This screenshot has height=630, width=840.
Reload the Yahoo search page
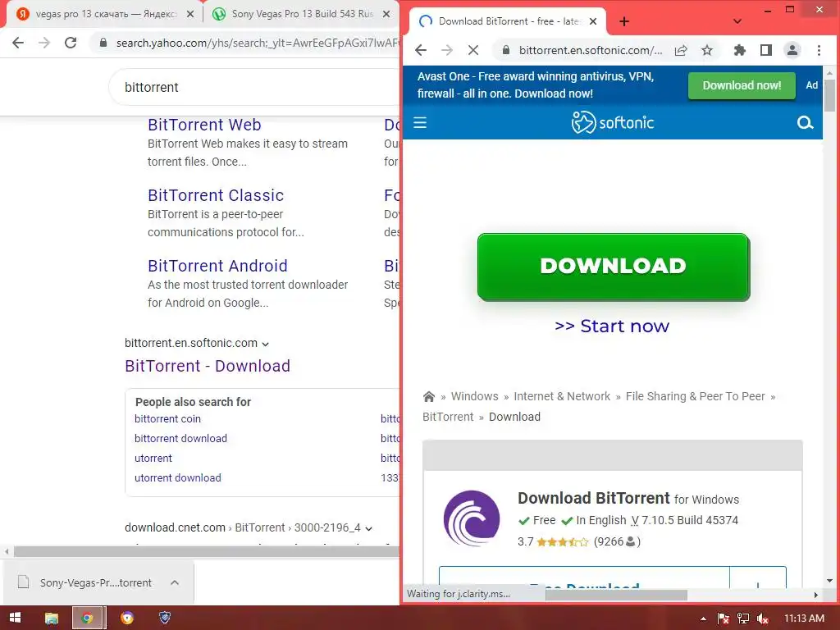click(71, 43)
